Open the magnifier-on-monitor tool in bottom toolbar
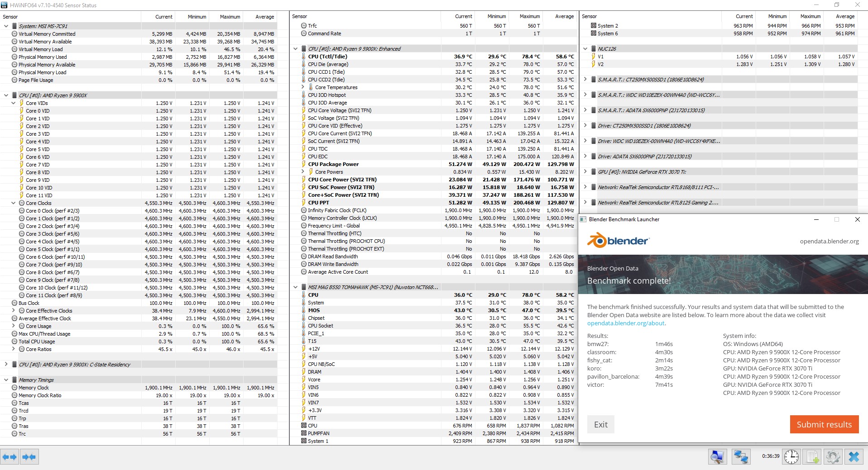This screenshot has height=470, width=868. [718, 457]
